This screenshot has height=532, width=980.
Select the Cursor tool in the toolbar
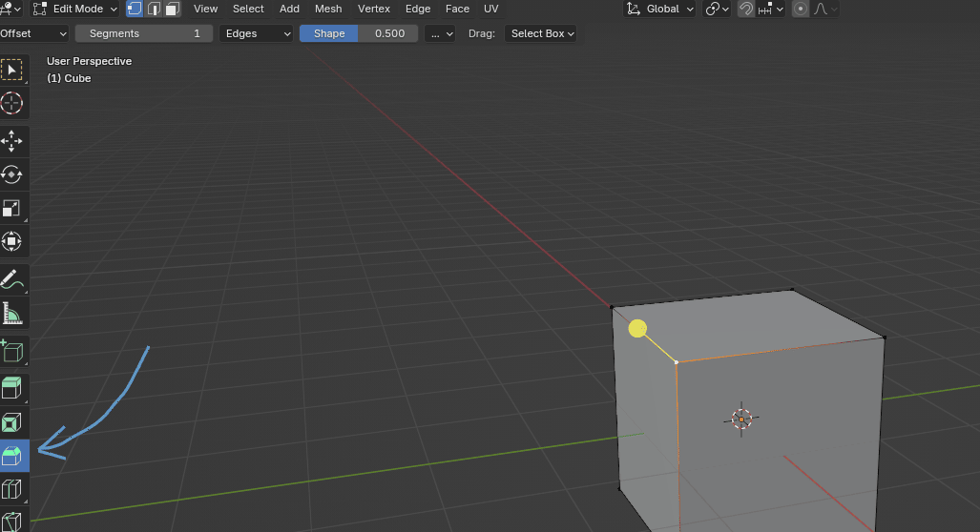click(12, 103)
